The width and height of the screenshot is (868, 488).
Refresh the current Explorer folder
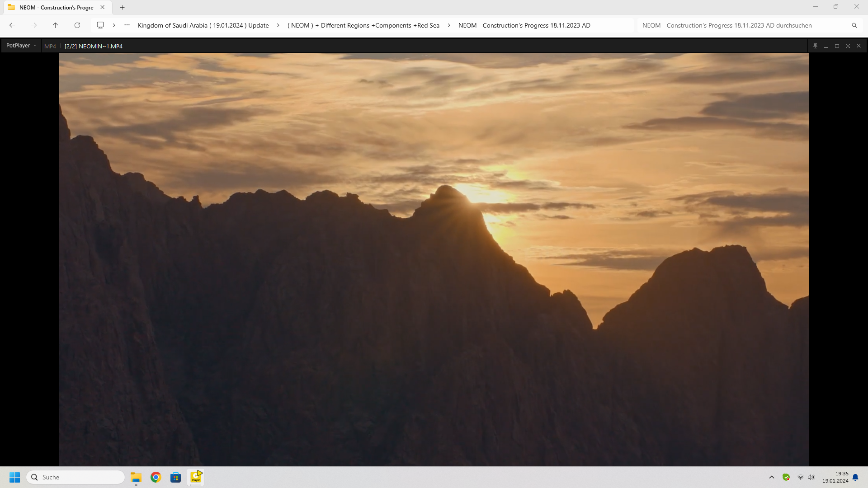[x=77, y=25]
